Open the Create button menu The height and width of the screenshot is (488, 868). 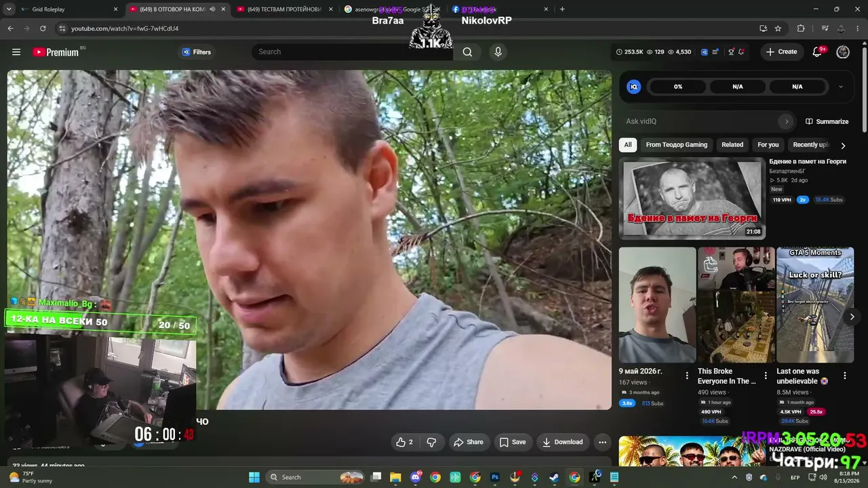781,52
